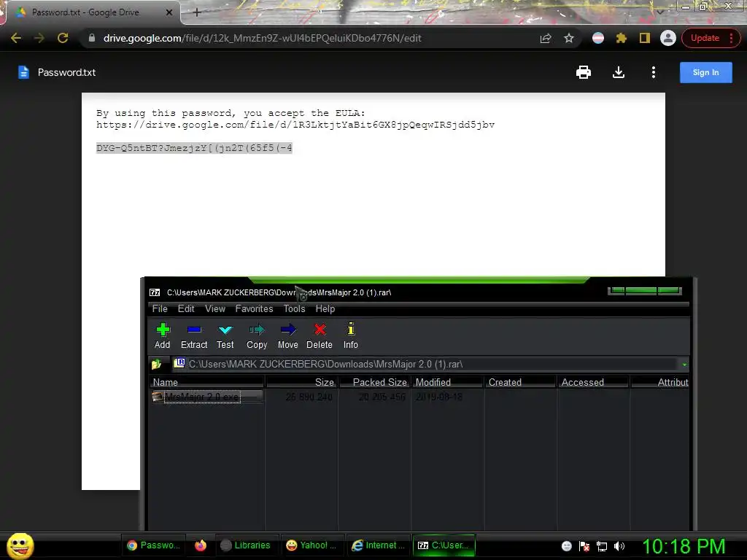Click the red Delete icon
This screenshot has width=747, height=560.
pos(320,335)
